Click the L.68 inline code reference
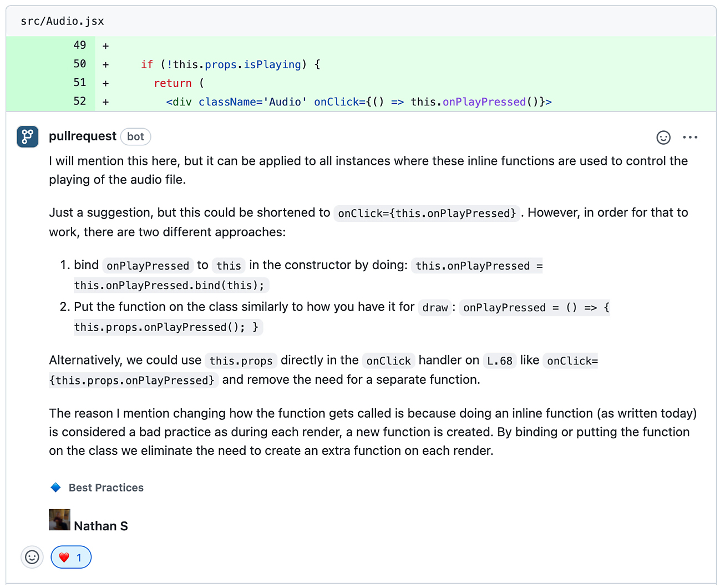720x588 pixels. tap(499, 361)
